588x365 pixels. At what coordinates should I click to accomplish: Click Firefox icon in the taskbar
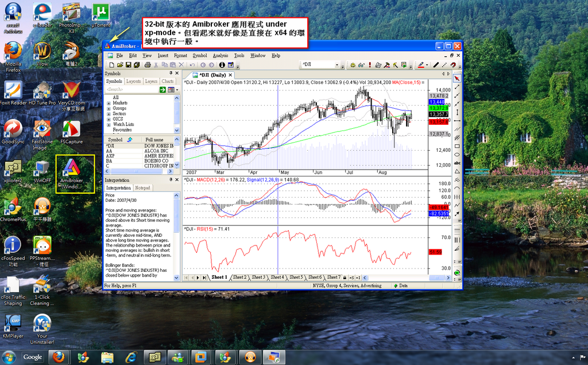58,357
